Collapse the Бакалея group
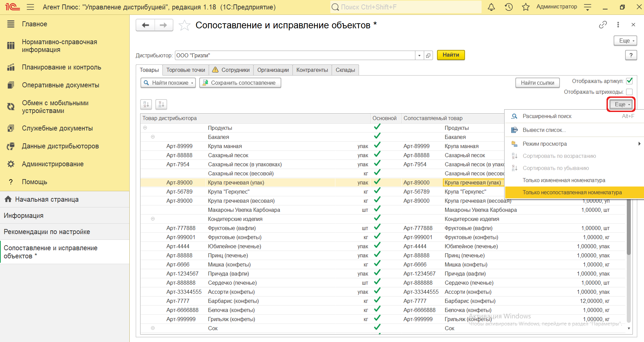 153,137
